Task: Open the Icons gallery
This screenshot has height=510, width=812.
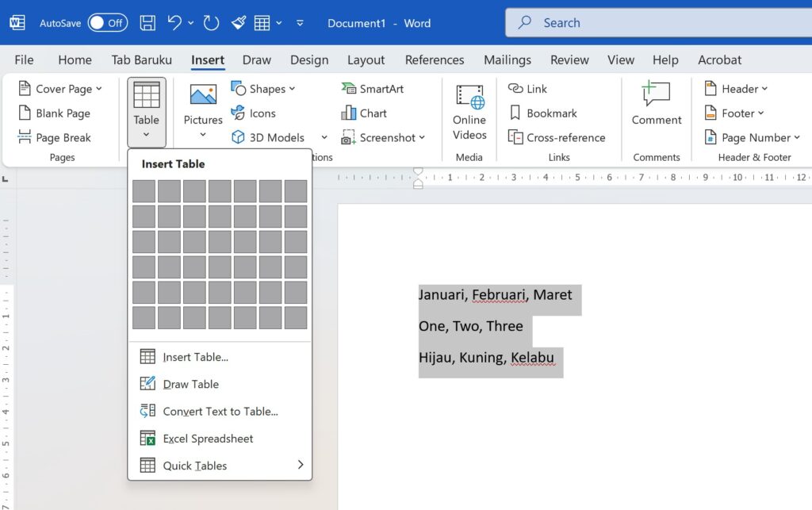Action: point(255,113)
